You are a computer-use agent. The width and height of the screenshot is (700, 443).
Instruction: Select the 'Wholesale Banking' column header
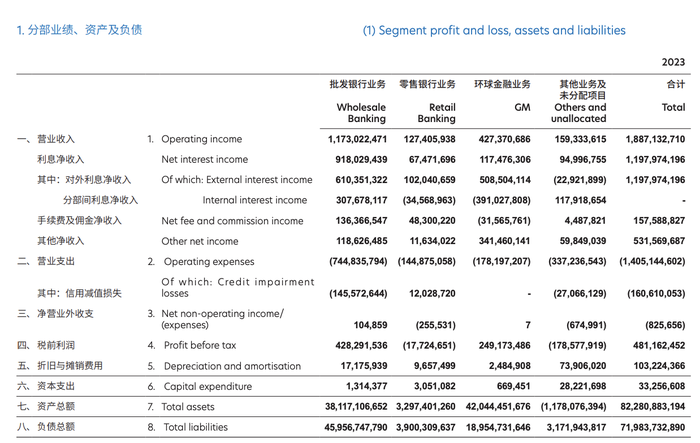[x=360, y=113]
